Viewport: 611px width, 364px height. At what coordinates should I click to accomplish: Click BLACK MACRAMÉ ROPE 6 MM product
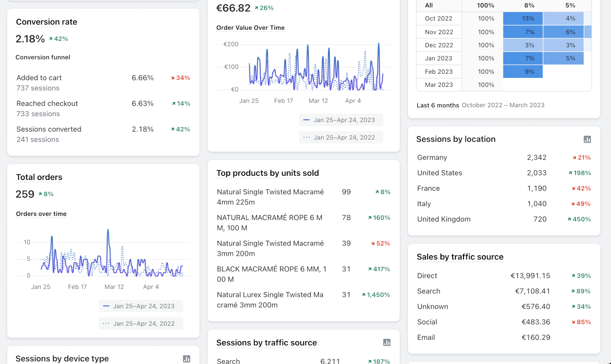pos(271,274)
